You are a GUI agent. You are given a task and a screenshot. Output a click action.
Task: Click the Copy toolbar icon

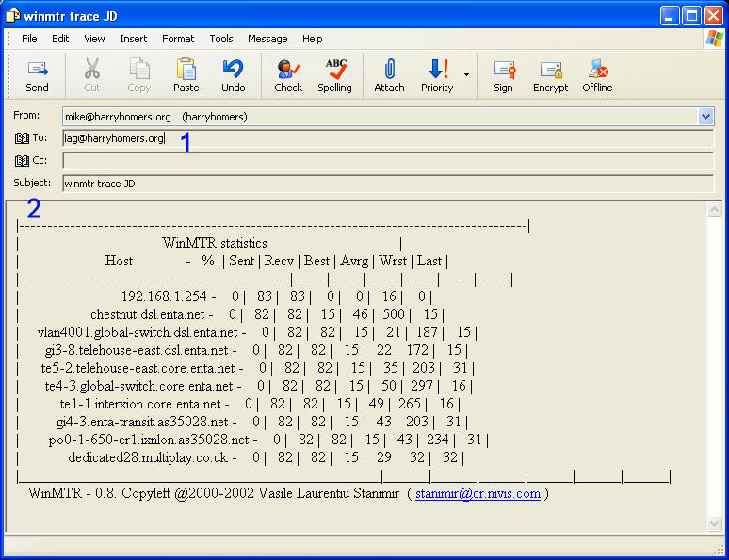pyautogui.click(x=139, y=69)
